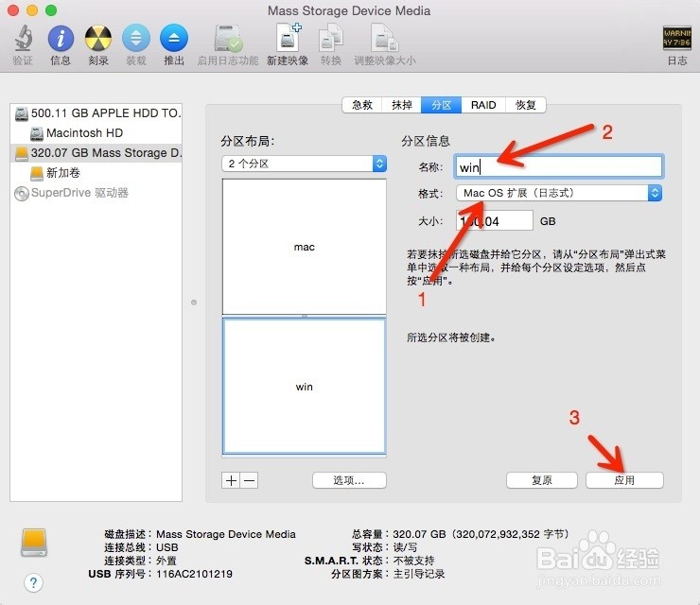Click the Eject (推出) toolbar icon
The width and height of the screenshot is (700, 605).
(x=174, y=39)
